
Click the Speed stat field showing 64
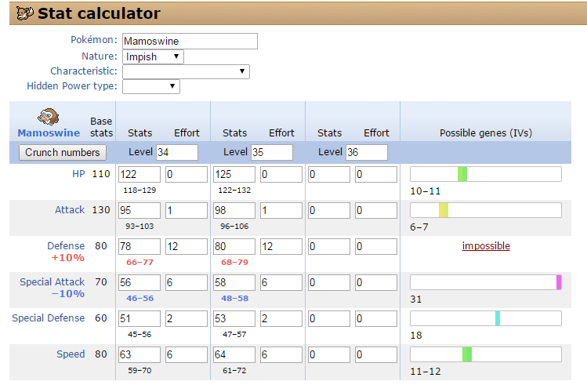pyautogui.click(x=234, y=354)
